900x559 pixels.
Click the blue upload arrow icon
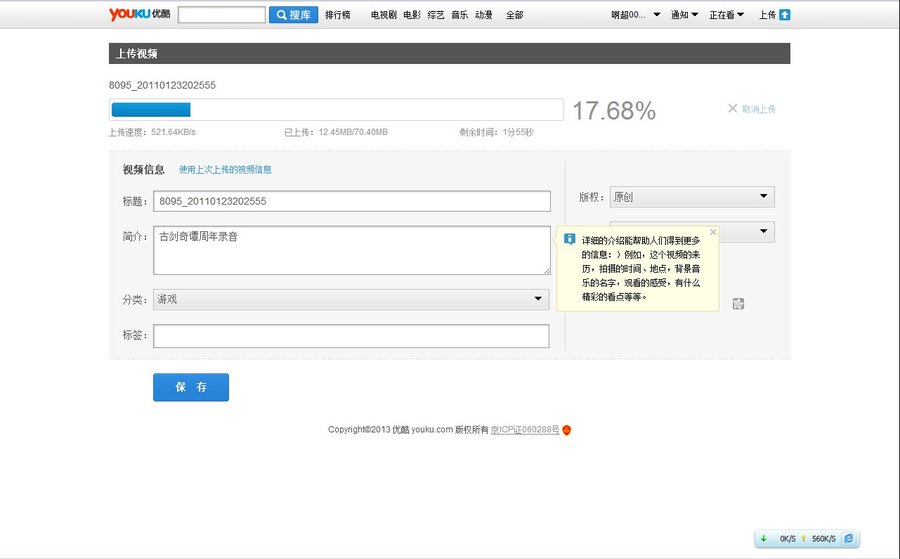(x=785, y=15)
